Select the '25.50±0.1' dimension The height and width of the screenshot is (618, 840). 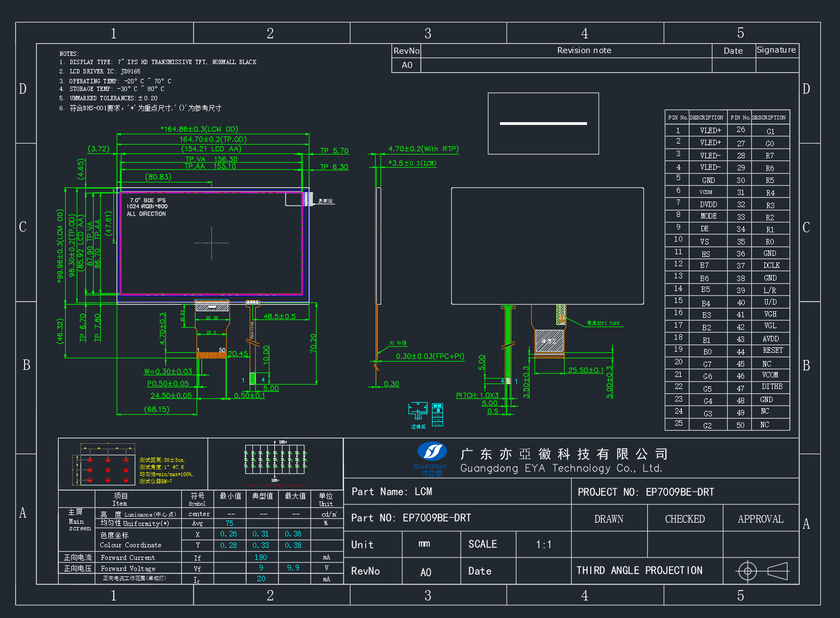coord(586,370)
